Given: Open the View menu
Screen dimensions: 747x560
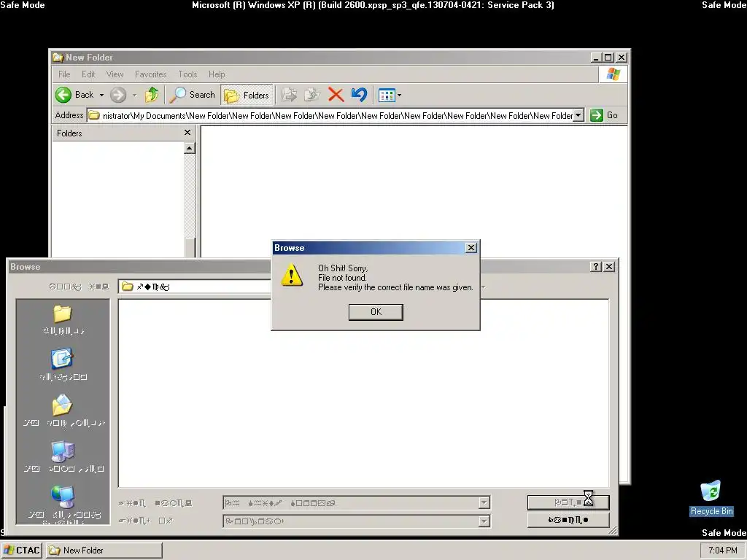Looking at the screenshot, I should click(115, 74).
